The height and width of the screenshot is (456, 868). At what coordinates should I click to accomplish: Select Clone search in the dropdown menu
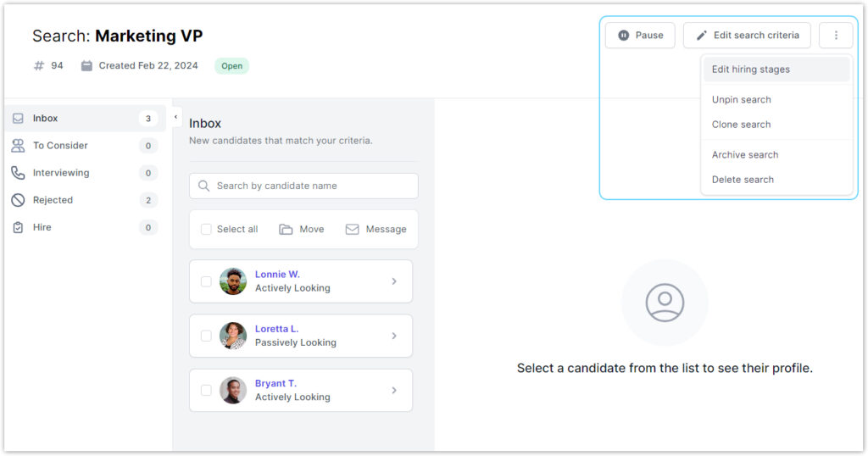coord(742,125)
